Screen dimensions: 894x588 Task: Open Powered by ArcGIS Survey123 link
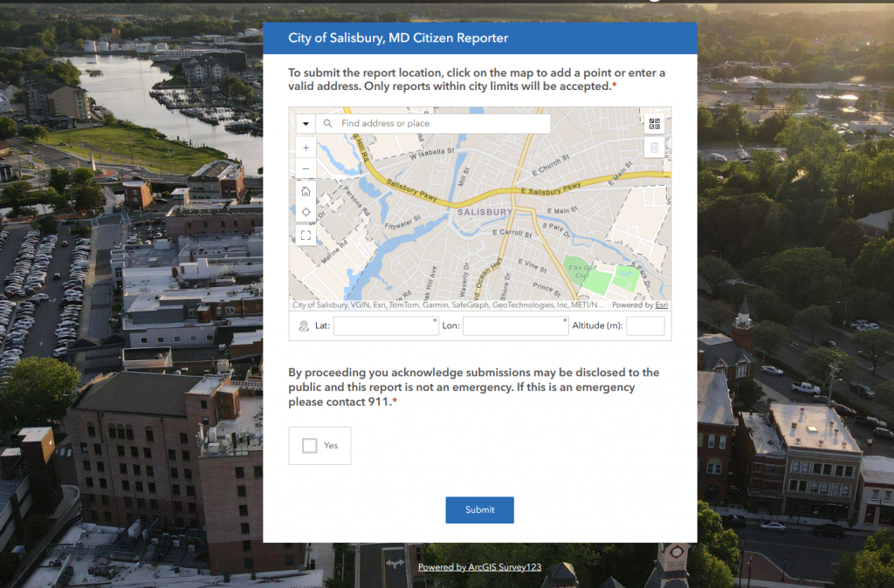(x=479, y=567)
